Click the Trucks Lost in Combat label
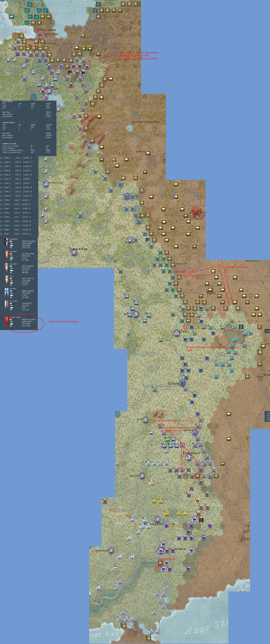 click(x=11, y=146)
